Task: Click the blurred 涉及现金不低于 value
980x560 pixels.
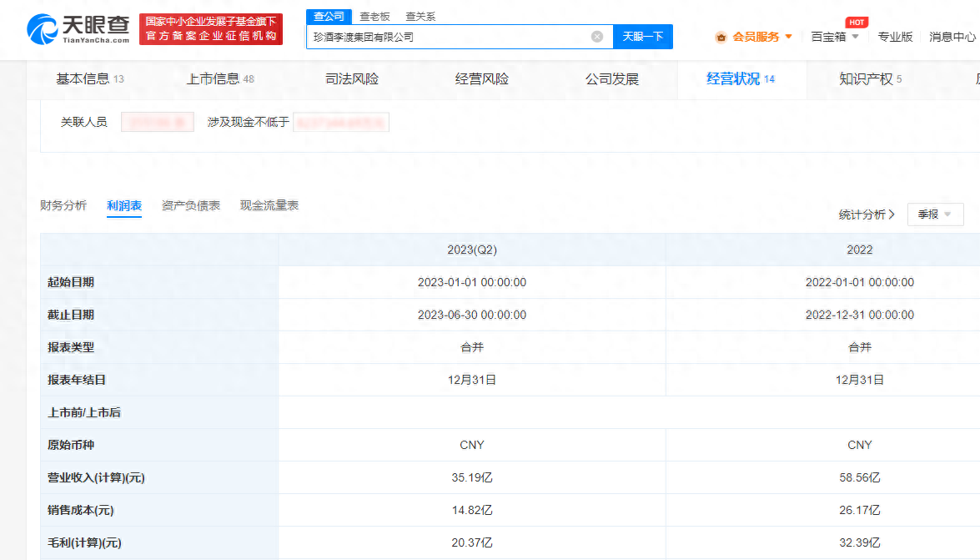Action: pyautogui.click(x=341, y=122)
